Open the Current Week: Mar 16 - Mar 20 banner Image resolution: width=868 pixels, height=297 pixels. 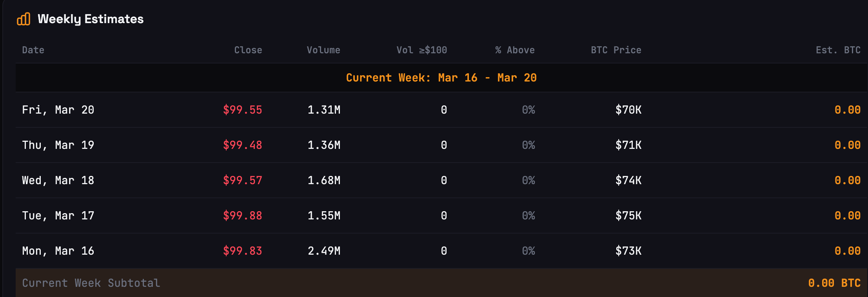coord(441,78)
